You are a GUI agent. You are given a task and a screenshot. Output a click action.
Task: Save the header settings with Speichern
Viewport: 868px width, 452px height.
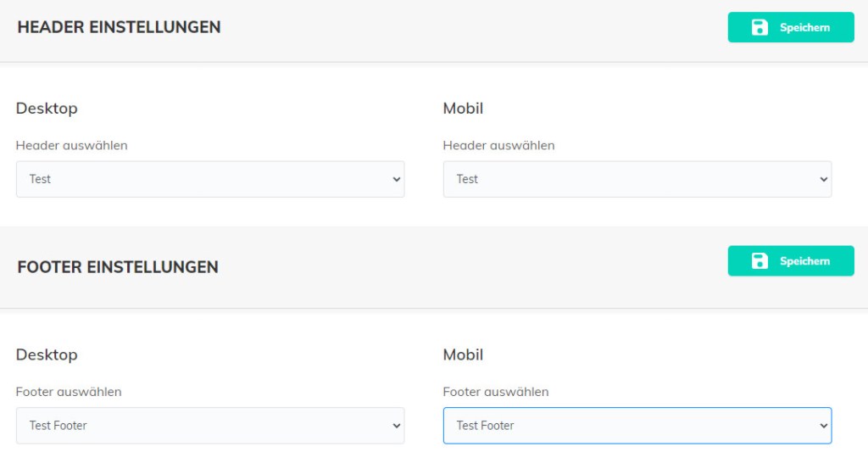coord(804,28)
